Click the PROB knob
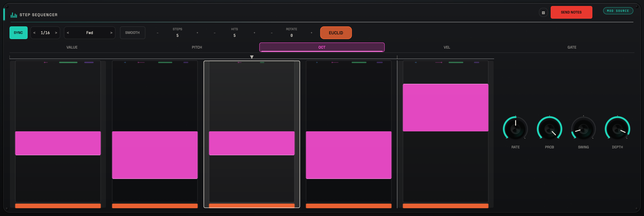This screenshot has height=216, width=644. pos(549,129)
